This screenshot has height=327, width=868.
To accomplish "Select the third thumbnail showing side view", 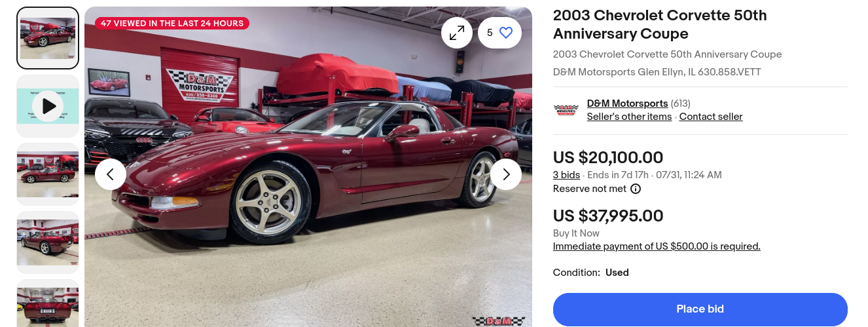I will pyautogui.click(x=48, y=174).
